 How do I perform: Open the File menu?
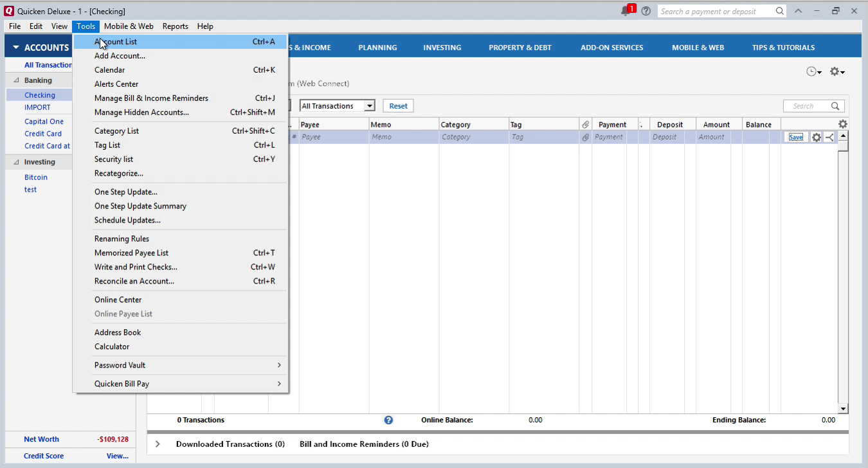pos(15,26)
